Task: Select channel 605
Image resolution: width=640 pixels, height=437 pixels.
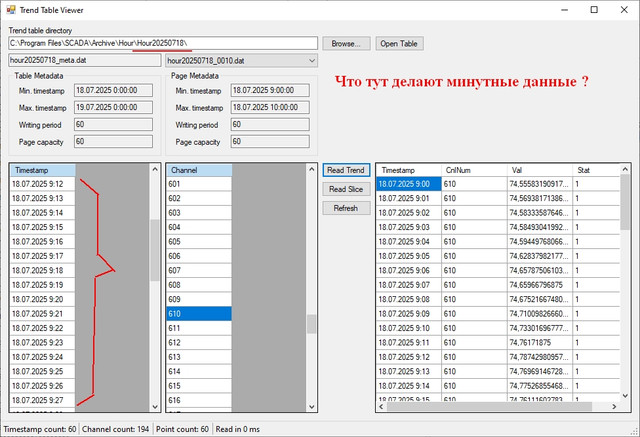Action: pyautogui.click(x=199, y=242)
